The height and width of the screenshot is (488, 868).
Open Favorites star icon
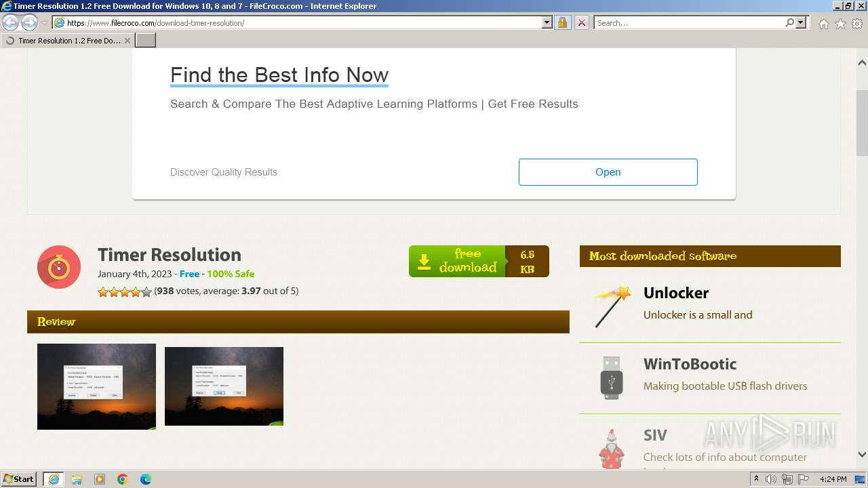pos(840,24)
